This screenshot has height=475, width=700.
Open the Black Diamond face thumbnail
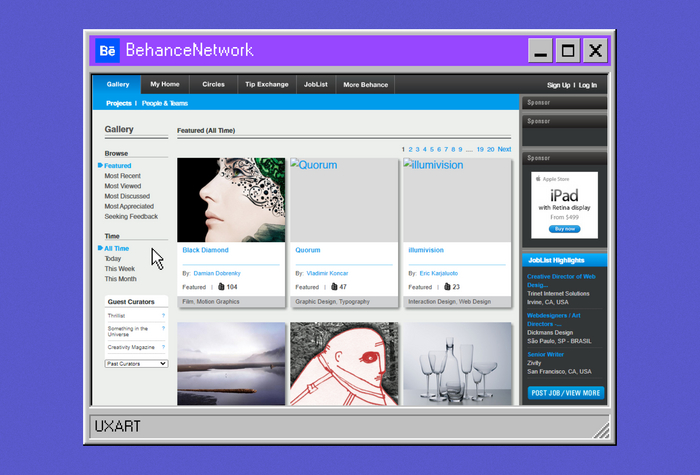coord(231,200)
